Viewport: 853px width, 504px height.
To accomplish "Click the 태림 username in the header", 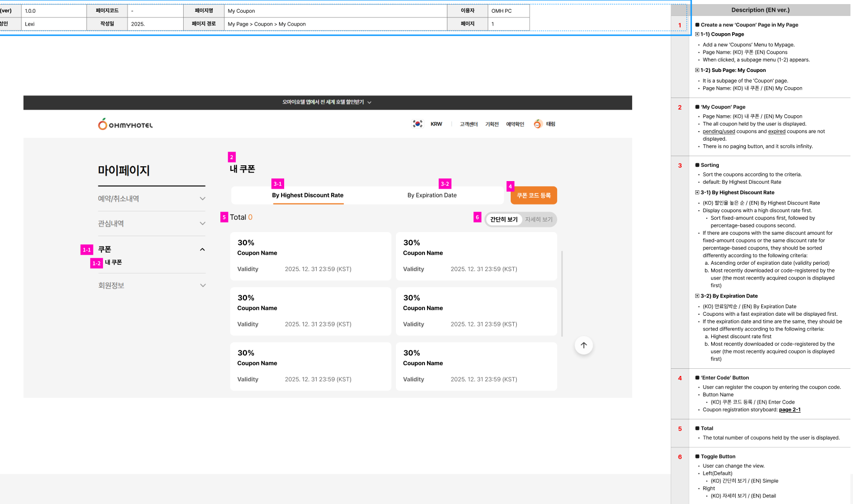I will [x=550, y=124].
